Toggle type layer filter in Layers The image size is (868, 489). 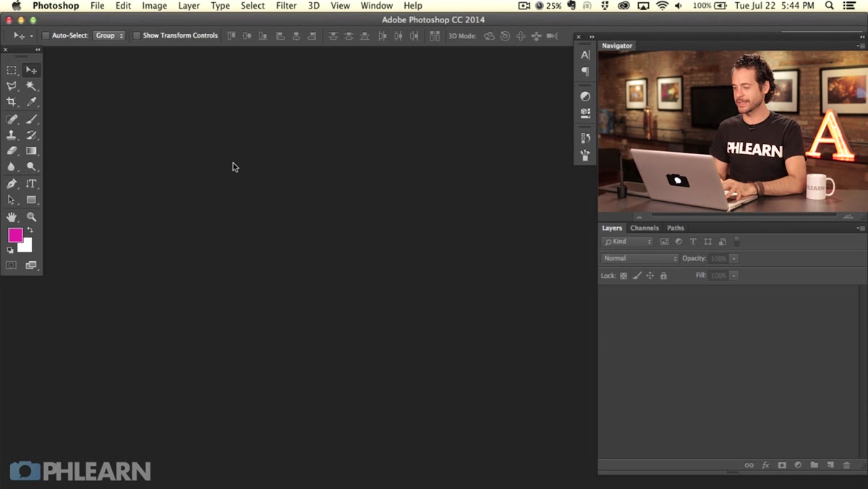693,242
